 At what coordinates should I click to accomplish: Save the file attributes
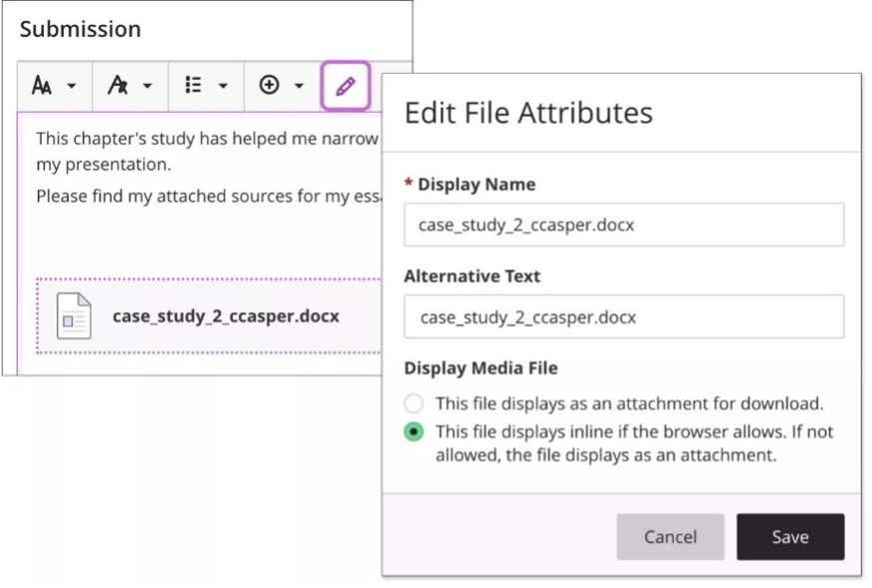coord(790,537)
